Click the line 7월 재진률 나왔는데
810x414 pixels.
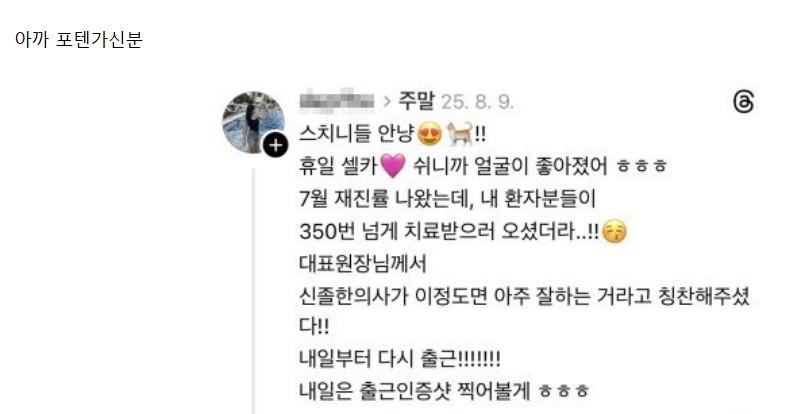tap(447, 199)
